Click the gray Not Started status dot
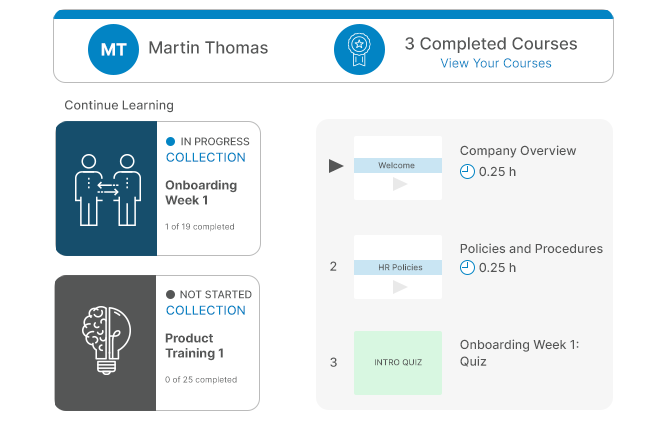 pyautogui.click(x=170, y=295)
